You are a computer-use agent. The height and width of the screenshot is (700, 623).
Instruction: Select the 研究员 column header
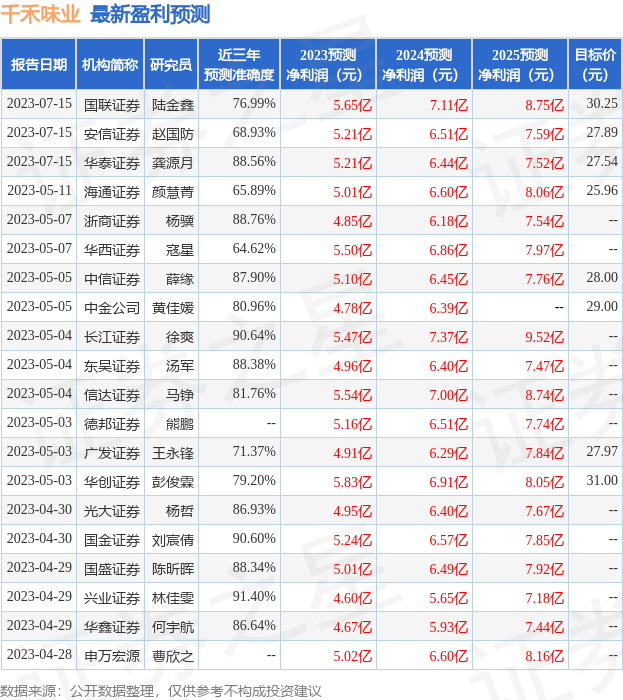click(x=171, y=65)
